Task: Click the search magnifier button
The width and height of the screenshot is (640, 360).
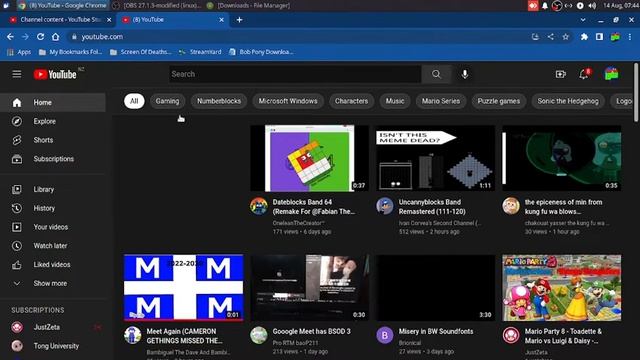Action: pyautogui.click(x=436, y=74)
